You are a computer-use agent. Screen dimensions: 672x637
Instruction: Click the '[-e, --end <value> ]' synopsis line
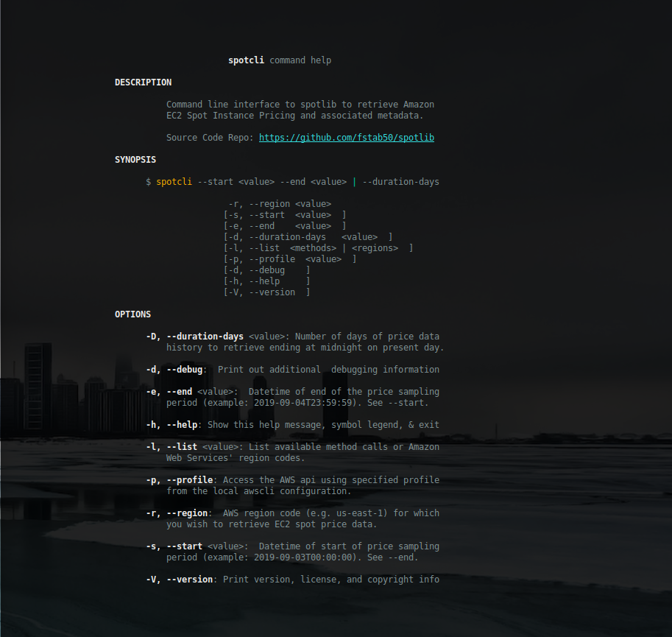point(285,226)
